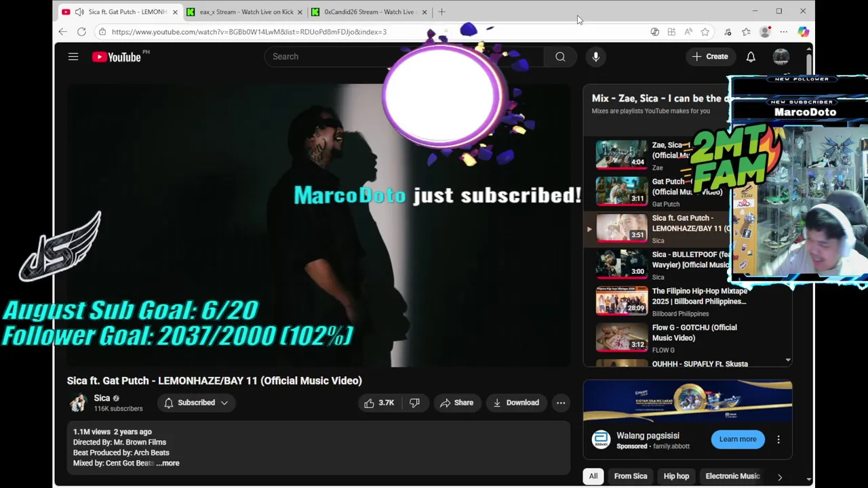Open the browser profile icon

(765, 32)
